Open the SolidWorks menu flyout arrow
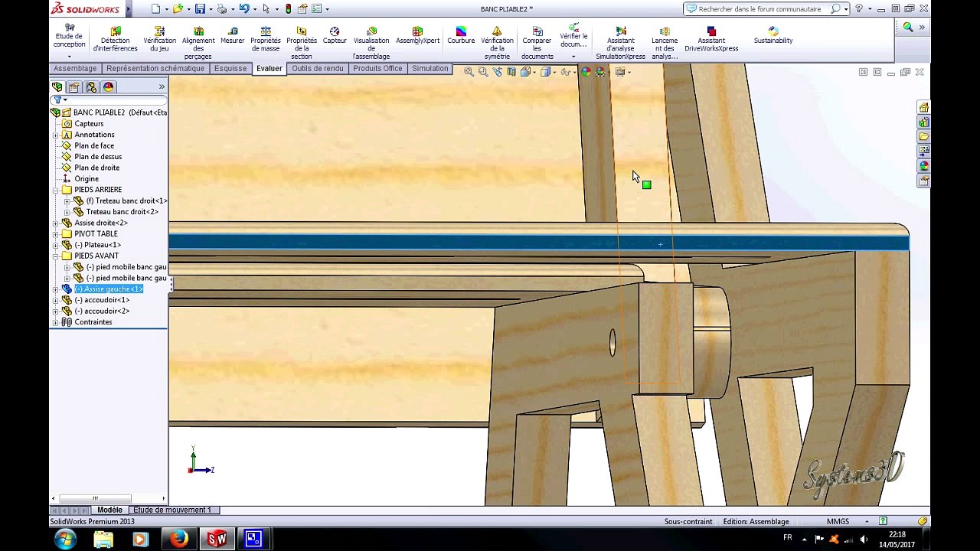The height and width of the screenshot is (551, 980). click(128, 9)
